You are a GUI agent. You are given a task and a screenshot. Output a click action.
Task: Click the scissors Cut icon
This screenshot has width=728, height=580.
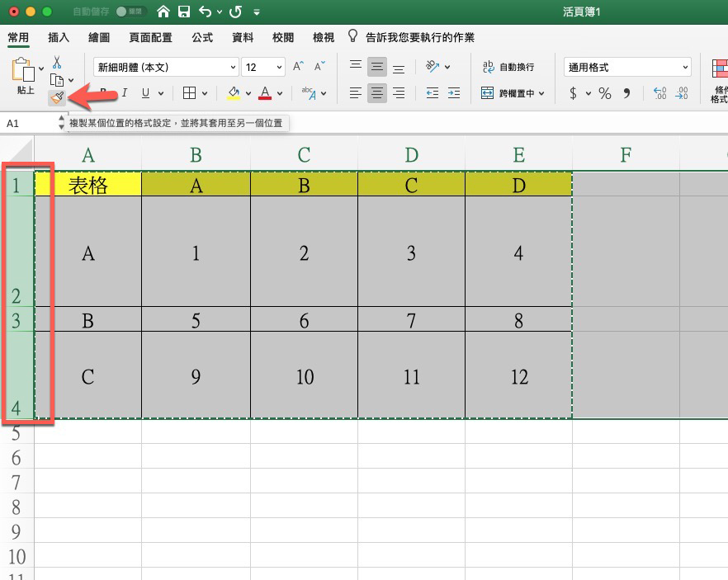pos(56,62)
